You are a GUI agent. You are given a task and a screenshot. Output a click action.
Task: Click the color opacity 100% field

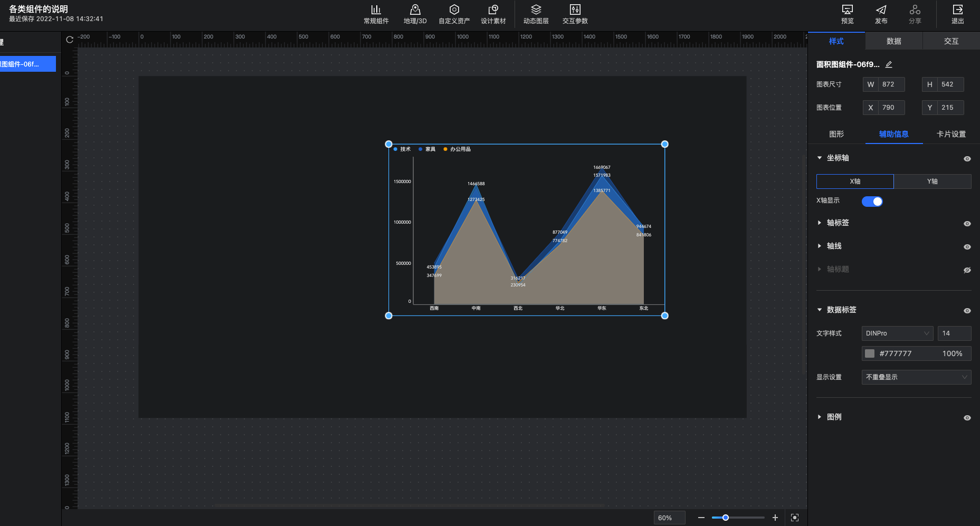pyautogui.click(x=952, y=353)
